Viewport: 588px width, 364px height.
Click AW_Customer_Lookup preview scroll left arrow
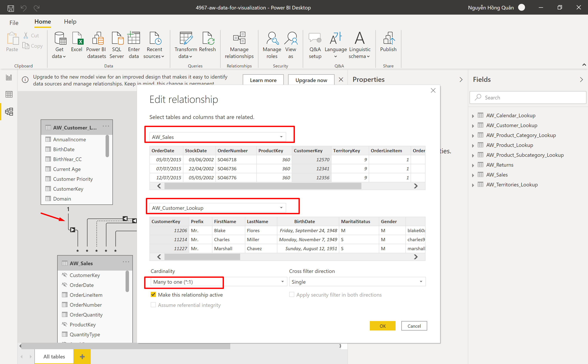click(159, 257)
